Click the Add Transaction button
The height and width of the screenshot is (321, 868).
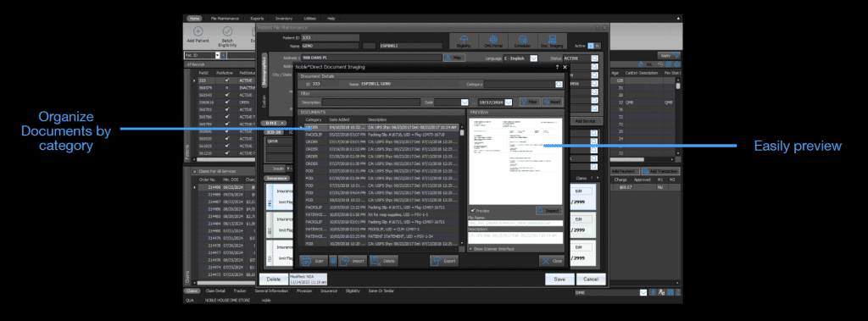(x=660, y=172)
